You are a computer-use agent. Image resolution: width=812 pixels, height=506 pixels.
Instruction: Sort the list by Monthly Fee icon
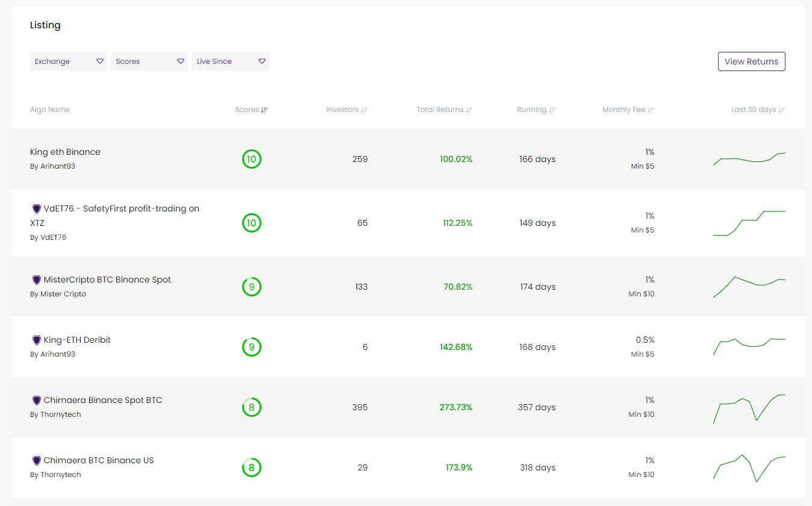click(651, 110)
